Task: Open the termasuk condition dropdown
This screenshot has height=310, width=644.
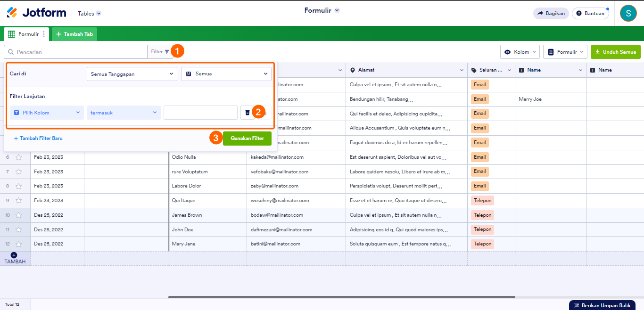Action: pyautogui.click(x=124, y=113)
